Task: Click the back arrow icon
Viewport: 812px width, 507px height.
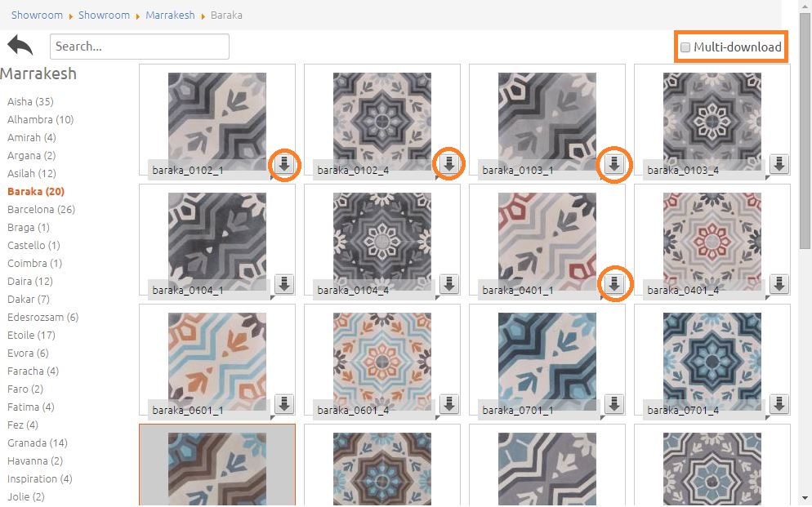Action: click(x=20, y=45)
